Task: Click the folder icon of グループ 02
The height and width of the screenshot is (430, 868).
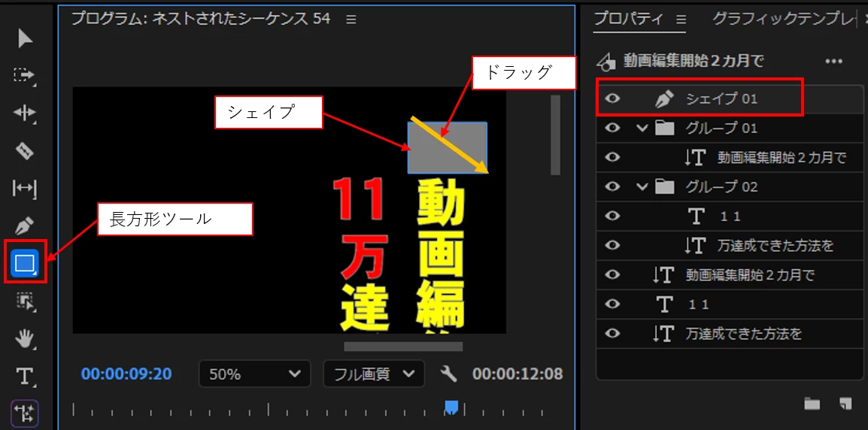Action: (x=664, y=187)
